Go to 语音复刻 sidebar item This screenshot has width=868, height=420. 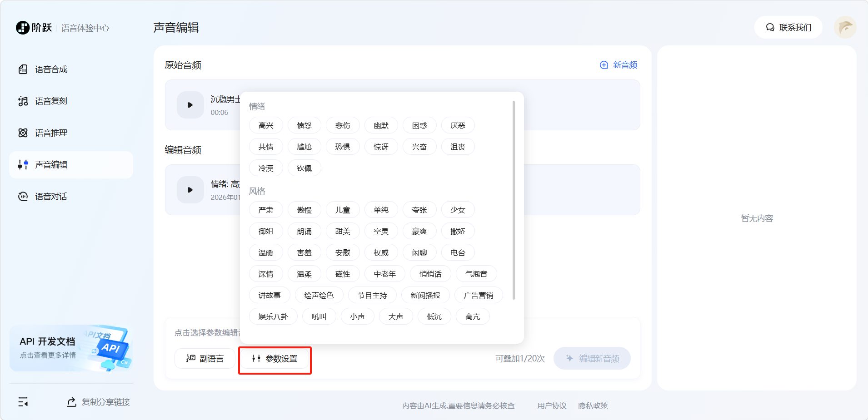pyautogui.click(x=51, y=101)
